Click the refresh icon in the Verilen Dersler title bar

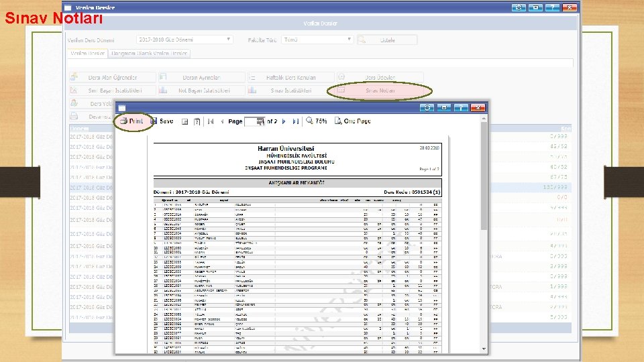click(519, 7)
